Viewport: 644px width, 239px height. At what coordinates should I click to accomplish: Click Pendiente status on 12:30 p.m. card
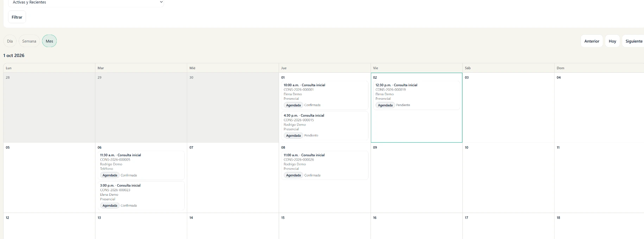403,105
